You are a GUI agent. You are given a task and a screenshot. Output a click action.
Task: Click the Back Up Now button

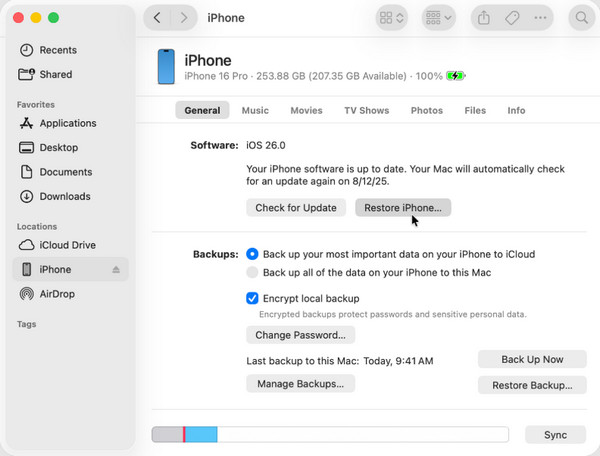(x=532, y=359)
